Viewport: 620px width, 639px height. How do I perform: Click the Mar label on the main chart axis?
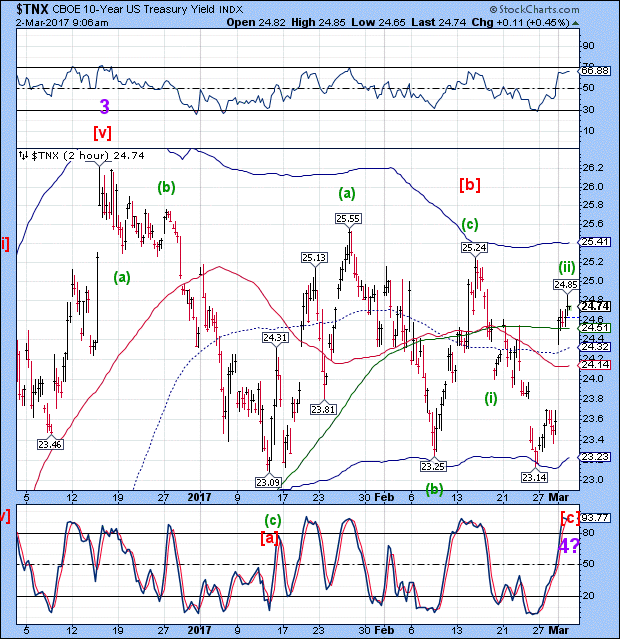pyautogui.click(x=558, y=497)
